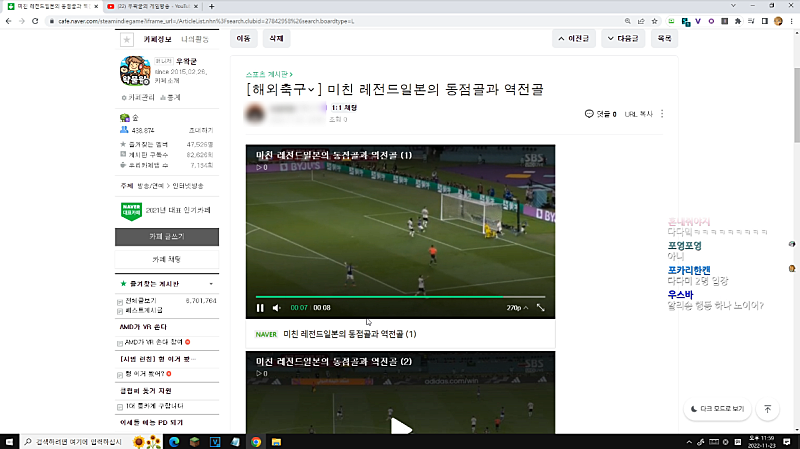Copy the post URL with URL 복사

638,114
